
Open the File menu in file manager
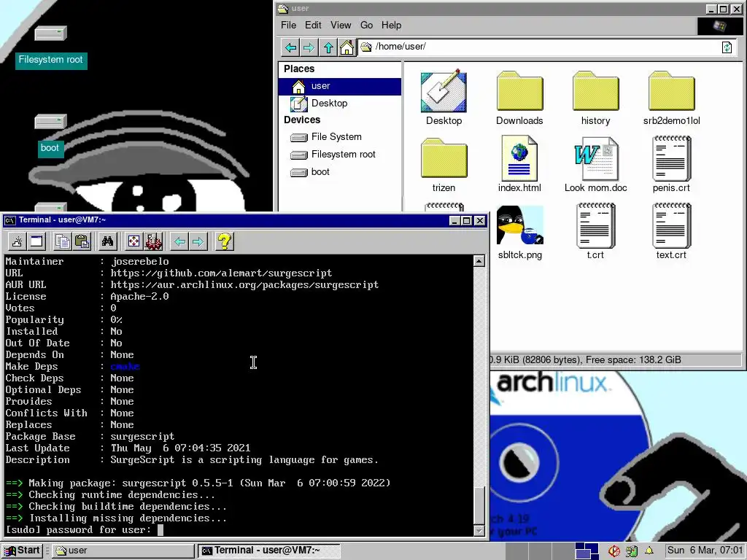click(288, 26)
